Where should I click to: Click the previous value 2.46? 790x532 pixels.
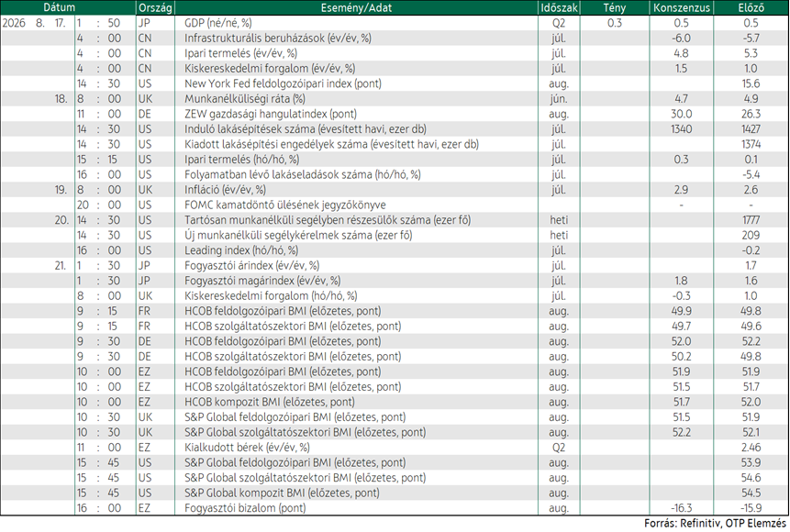pos(751,448)
